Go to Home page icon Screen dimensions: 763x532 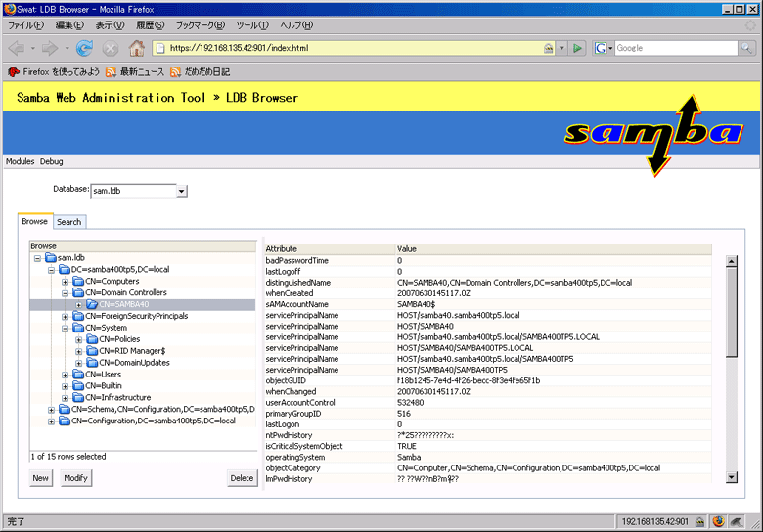pyautogui.click(x=137, y=48)
